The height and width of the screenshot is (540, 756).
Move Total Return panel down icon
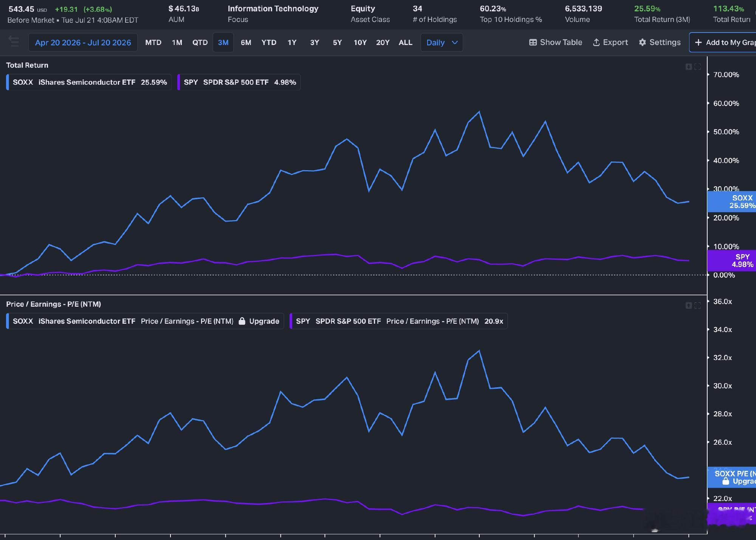pos(689,67)
